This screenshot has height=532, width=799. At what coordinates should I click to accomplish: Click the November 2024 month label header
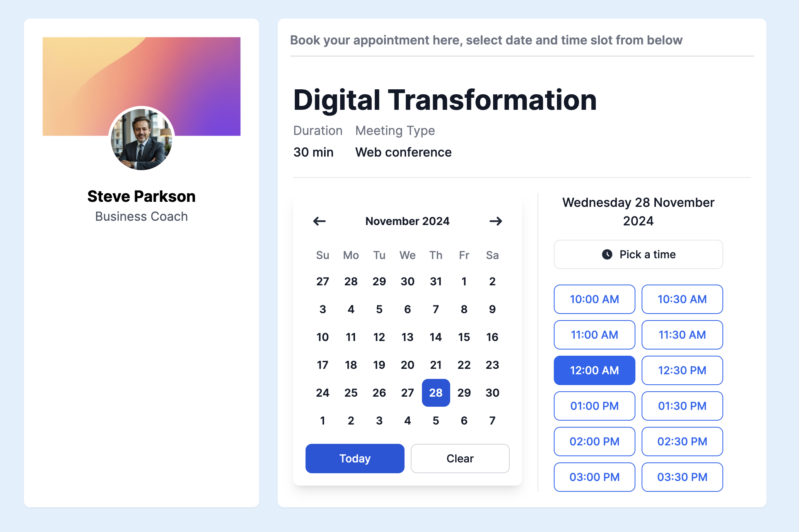tap(406, 221)
